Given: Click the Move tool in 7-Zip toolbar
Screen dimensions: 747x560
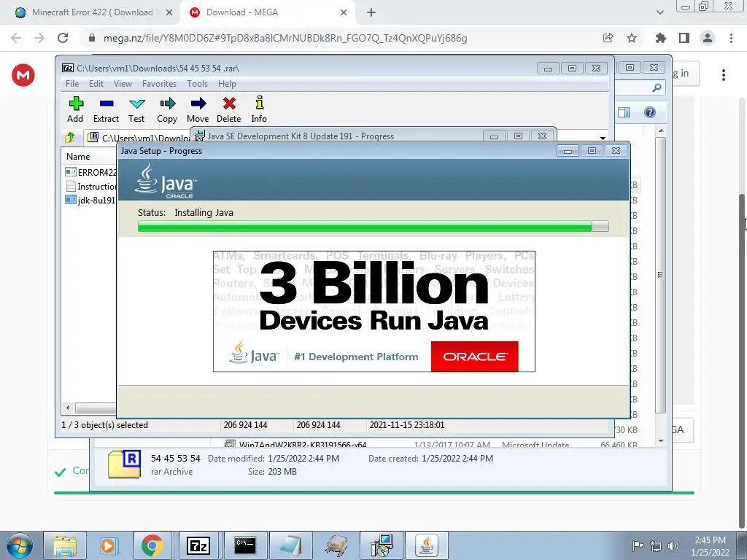Looking at the screenshot, I should (x=198, y=109).
